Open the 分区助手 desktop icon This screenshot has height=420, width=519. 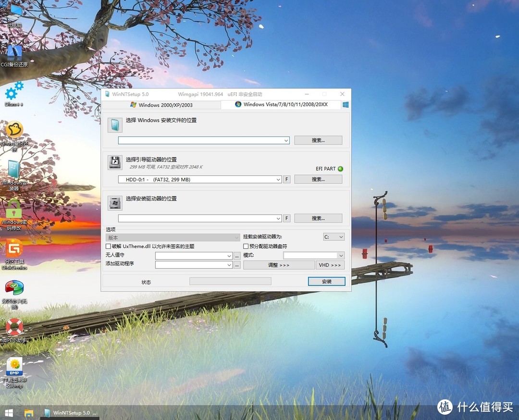click(x=14, y=295)
